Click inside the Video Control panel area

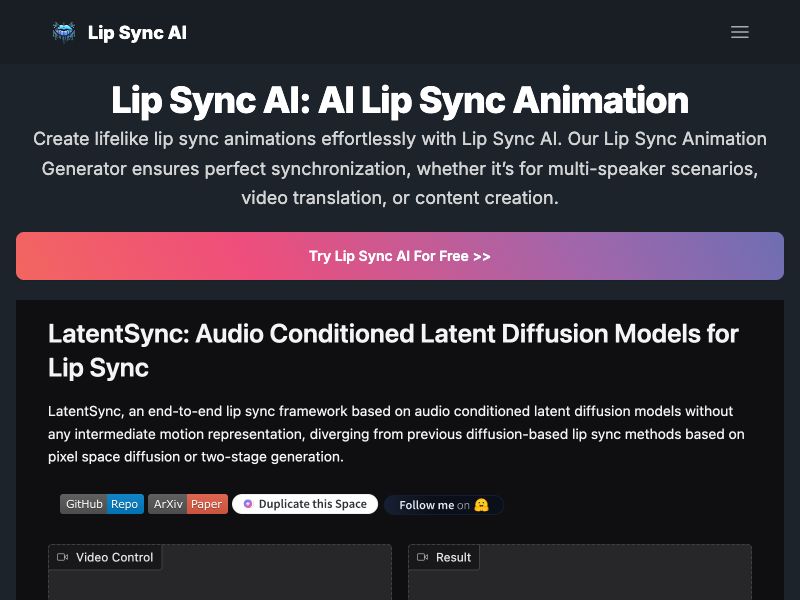[x=219, y=585]
